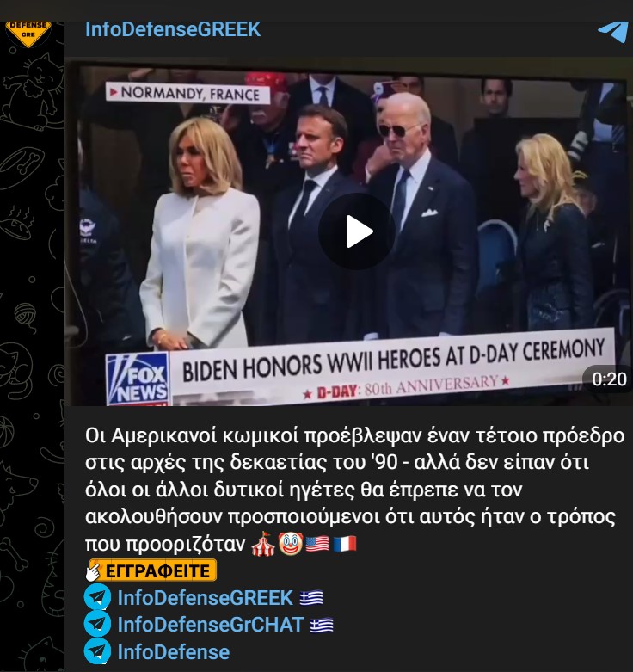Click the clown face emoji
633x672 pixels.
291,544
